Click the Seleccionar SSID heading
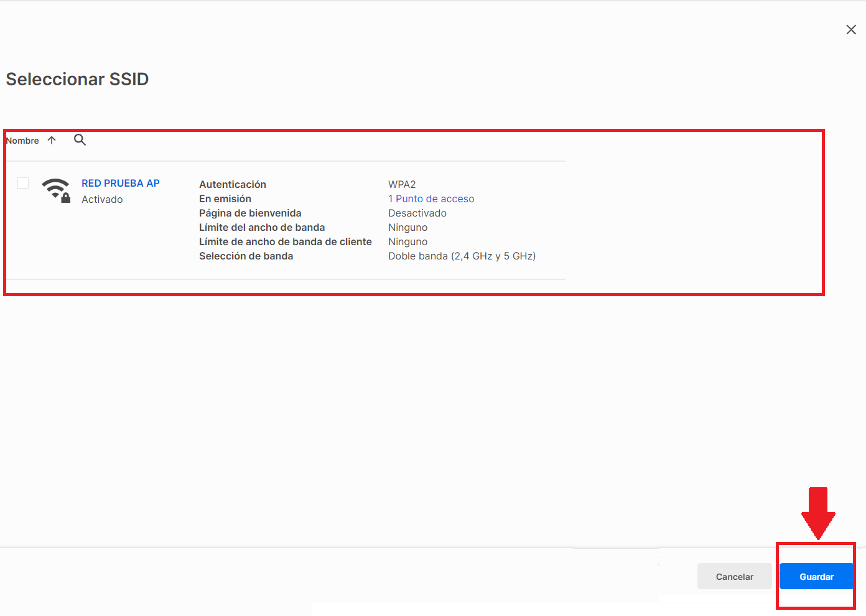The width and height of the screenshot is (866, 616). pos(77,80)
